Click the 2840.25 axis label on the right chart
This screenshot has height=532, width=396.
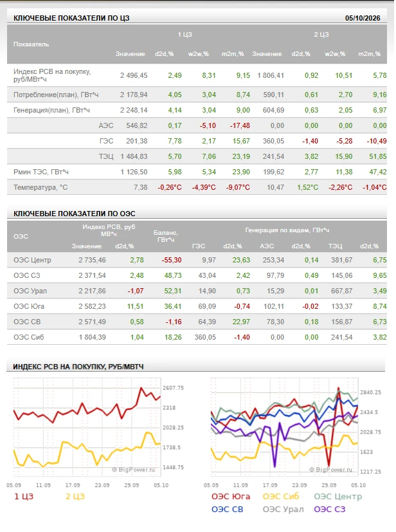pyautogui.click(x=370, y=392)
